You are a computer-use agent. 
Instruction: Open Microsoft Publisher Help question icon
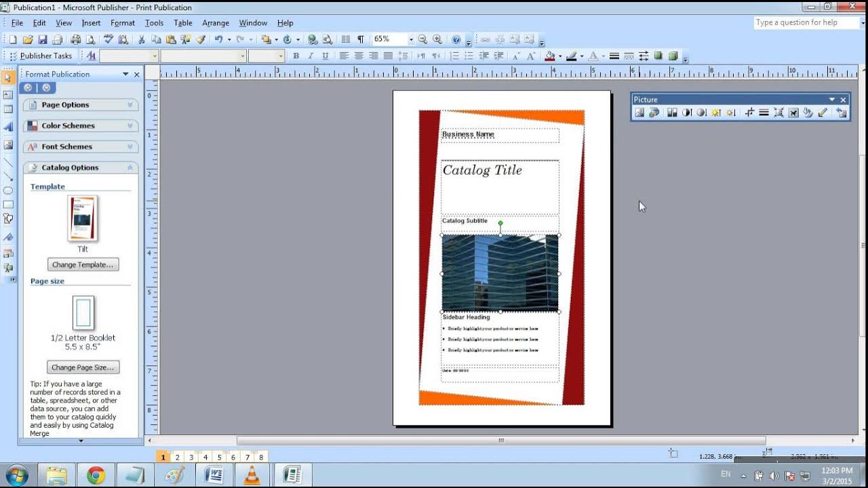[456, 39]
